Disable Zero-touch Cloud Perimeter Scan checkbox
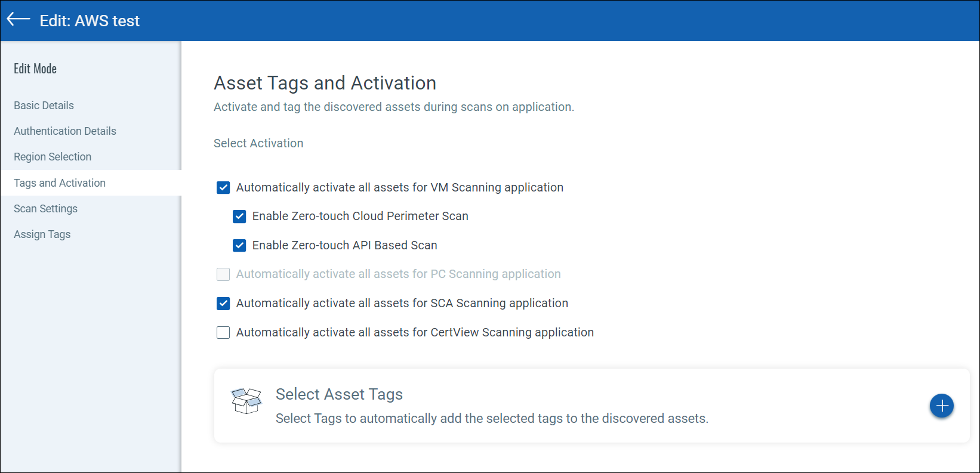 pyautogui.click(x=239, y=217)
